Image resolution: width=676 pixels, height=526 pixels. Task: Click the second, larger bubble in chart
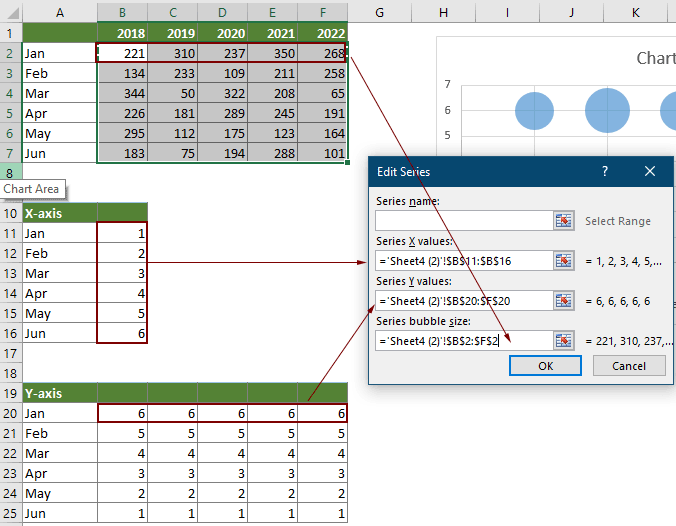coord(607,110)
